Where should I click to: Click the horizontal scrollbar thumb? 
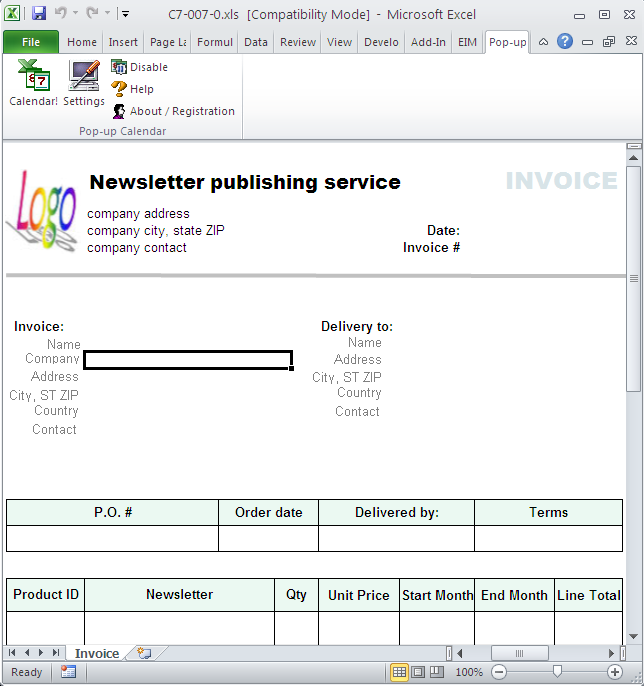520,653
